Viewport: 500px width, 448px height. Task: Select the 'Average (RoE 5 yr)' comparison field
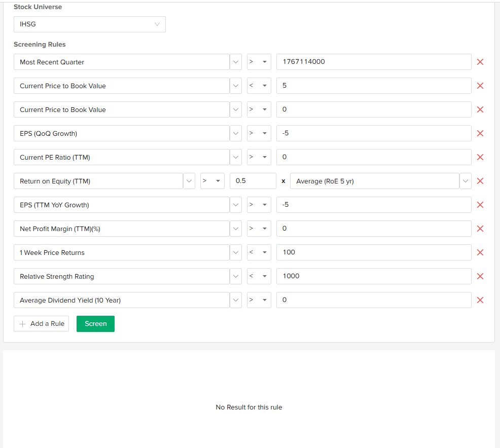(x=375, y=181)
